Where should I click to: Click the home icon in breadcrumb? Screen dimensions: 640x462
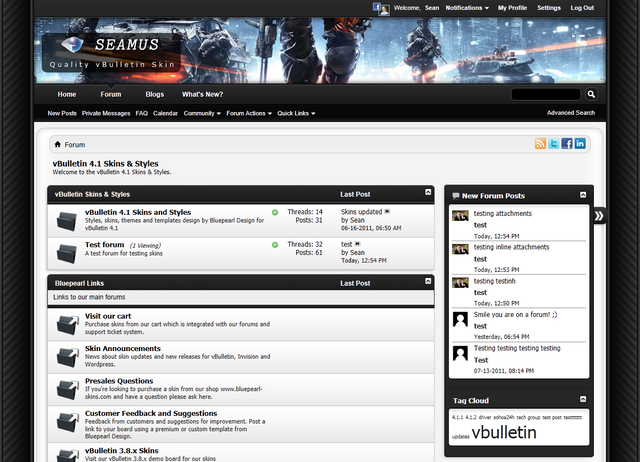click(x=58, y=145)
